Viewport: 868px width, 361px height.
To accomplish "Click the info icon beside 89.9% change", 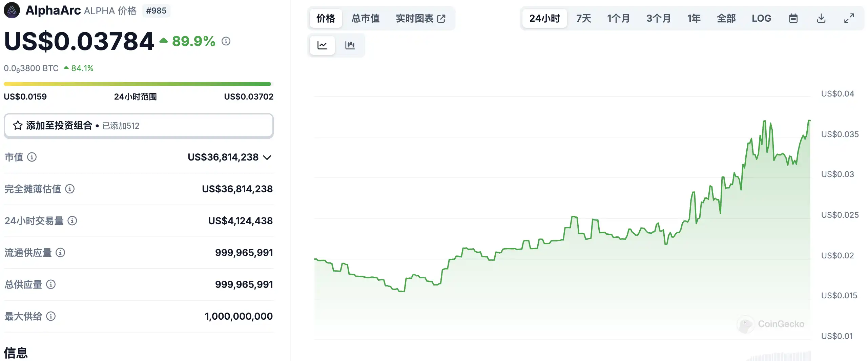I will (226, 41).
